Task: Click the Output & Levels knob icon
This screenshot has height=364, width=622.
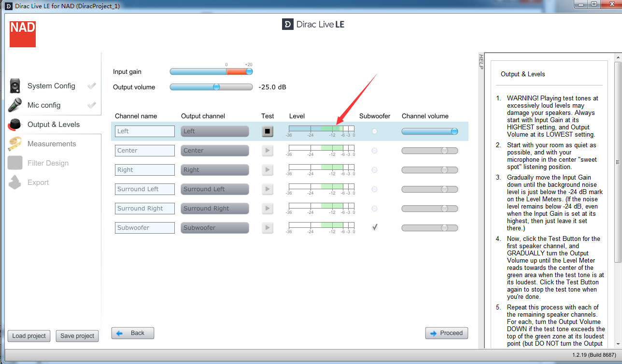Action: [15, 125]
